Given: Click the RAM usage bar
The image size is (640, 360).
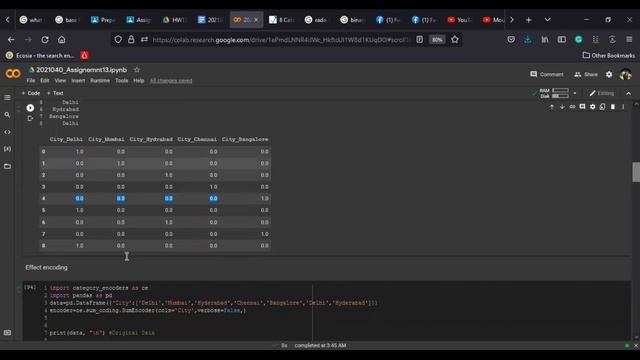Looking at the screenshot, I should coord(560,90).
